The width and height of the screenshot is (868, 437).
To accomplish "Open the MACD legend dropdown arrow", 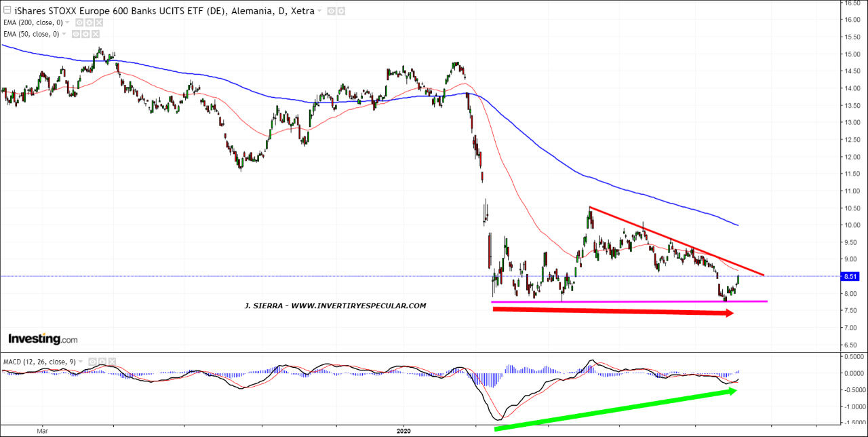I will click(x=81, y=362).
